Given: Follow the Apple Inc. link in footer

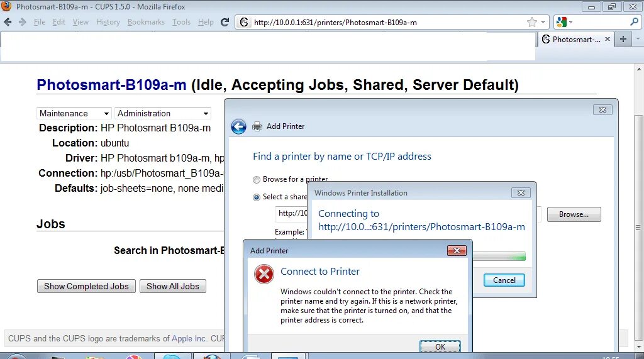Looking at the screenshot, I should [189, 338].
